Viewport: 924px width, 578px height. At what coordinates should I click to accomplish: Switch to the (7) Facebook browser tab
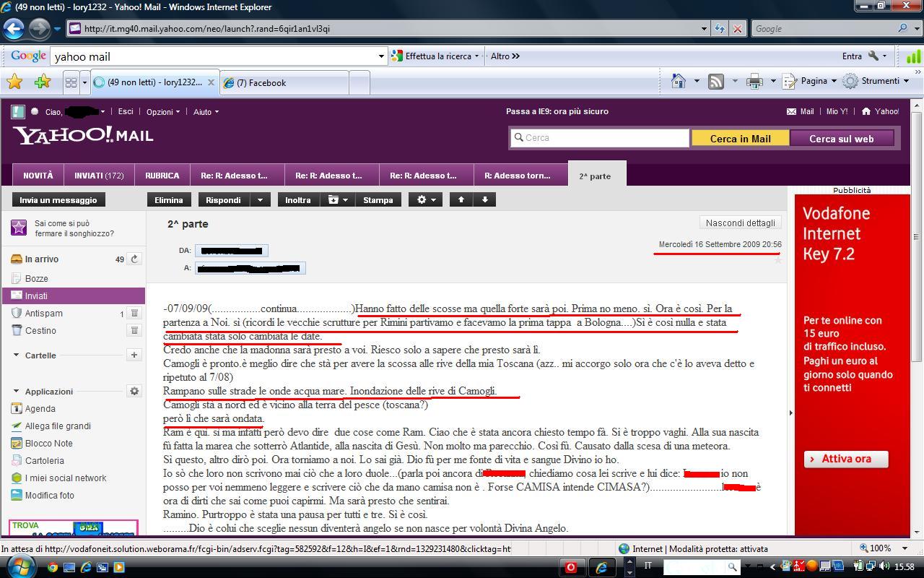(x=285, y=82)
